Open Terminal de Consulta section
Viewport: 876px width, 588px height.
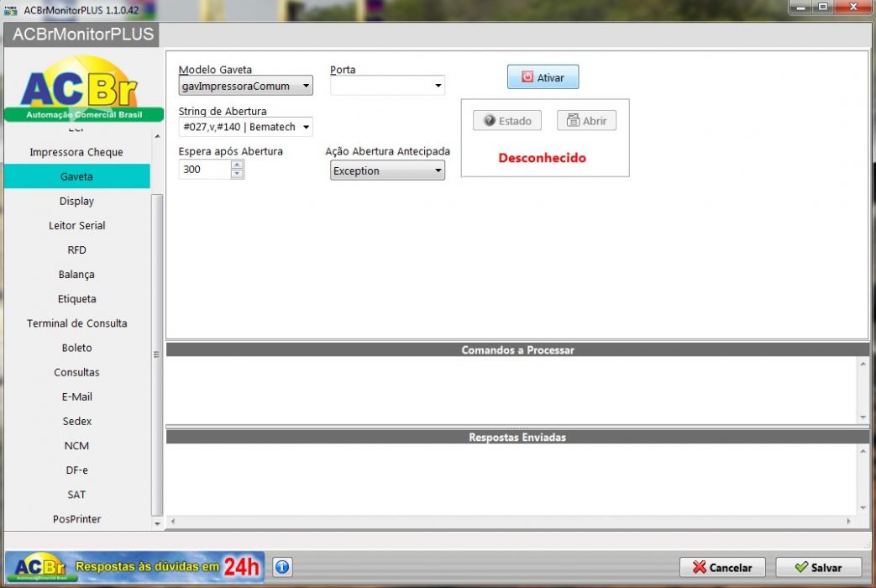(76, 323)
